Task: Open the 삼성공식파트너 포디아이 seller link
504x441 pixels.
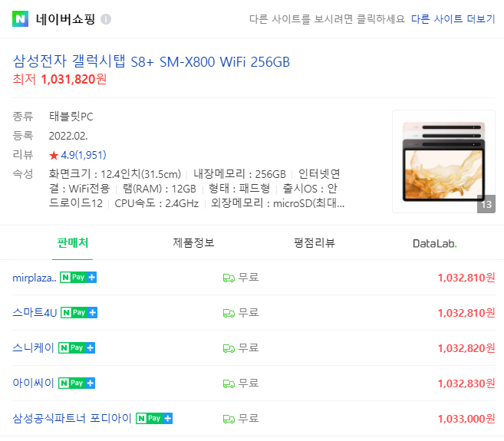Action: tap(72, 419)
